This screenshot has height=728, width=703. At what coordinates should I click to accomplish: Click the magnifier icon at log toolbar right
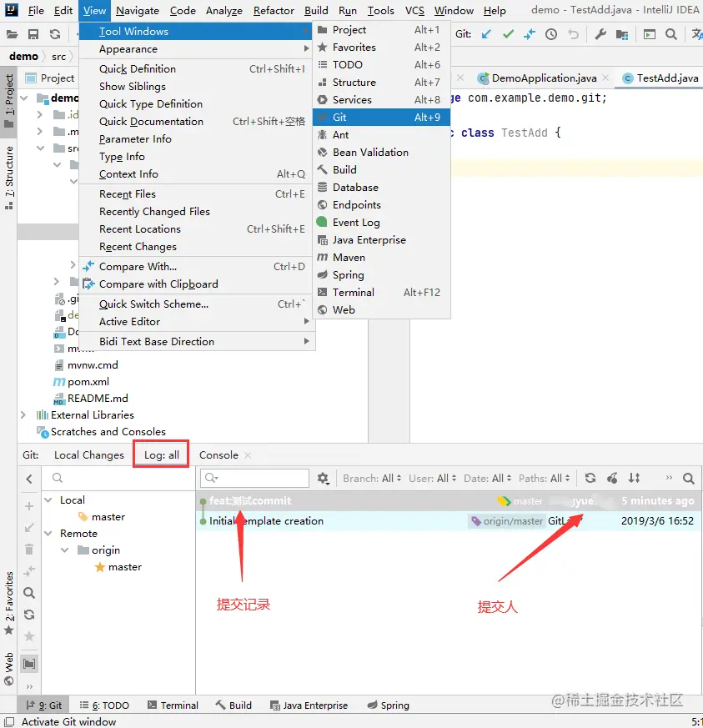click(x=689, y=478)
